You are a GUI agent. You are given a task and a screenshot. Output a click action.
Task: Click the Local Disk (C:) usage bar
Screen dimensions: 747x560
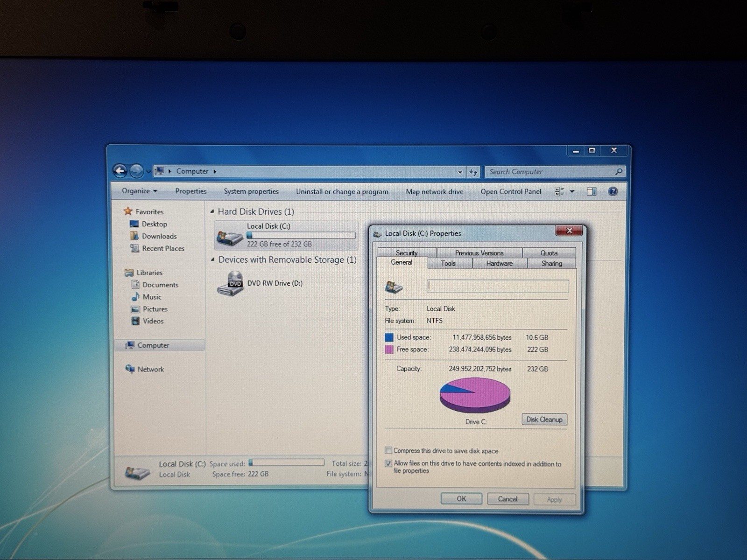tap(301, 235)
